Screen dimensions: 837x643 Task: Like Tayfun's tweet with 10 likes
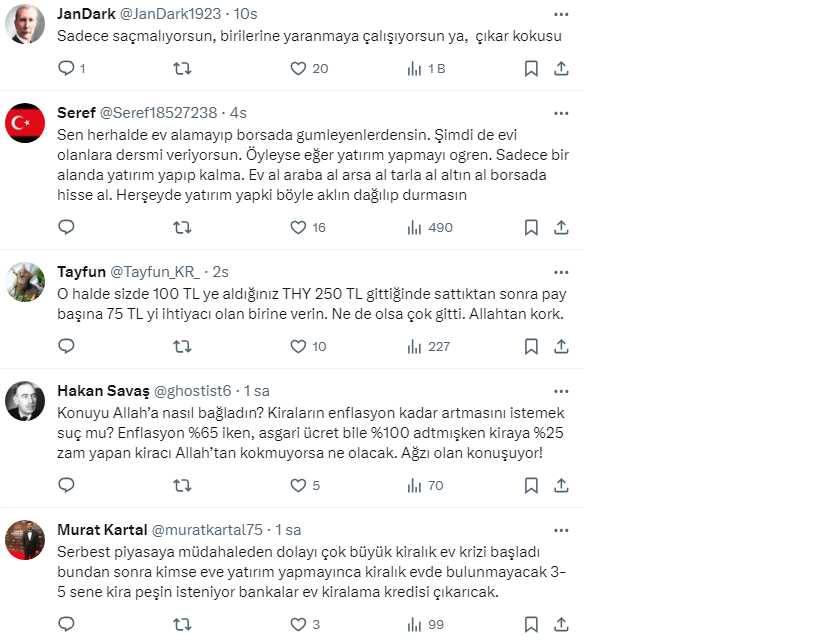[x=298, y=347]
